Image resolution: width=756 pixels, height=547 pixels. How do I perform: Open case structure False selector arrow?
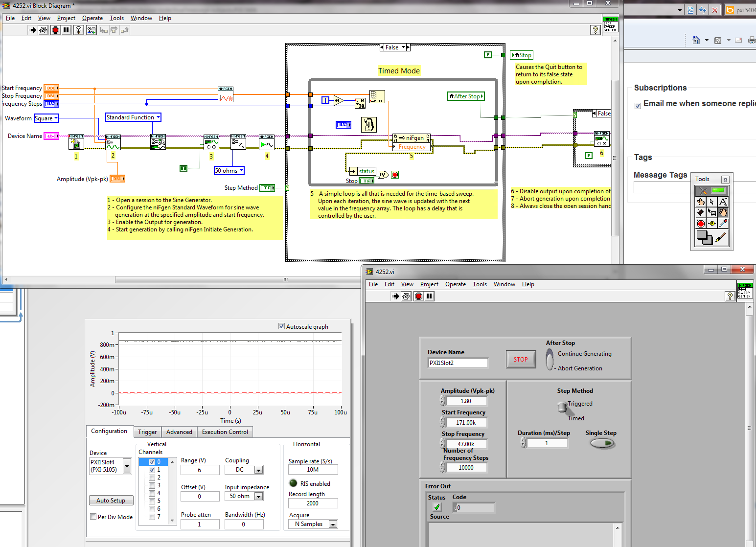pyautogui.click(x=403, y=47)
